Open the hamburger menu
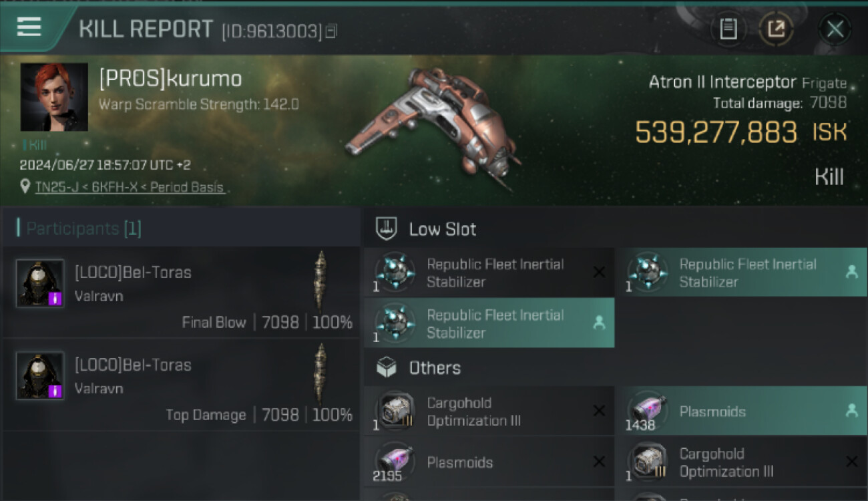The image size is (868, 501). coord(29,27)
